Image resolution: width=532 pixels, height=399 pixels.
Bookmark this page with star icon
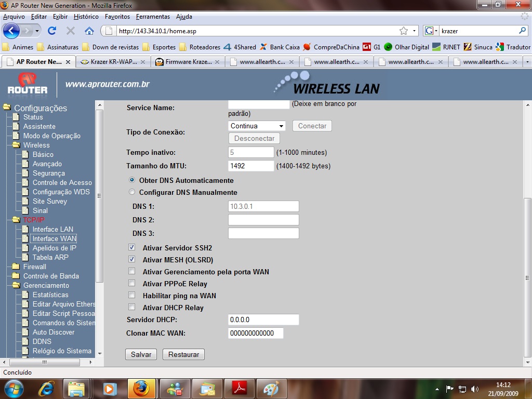[403, 31]
